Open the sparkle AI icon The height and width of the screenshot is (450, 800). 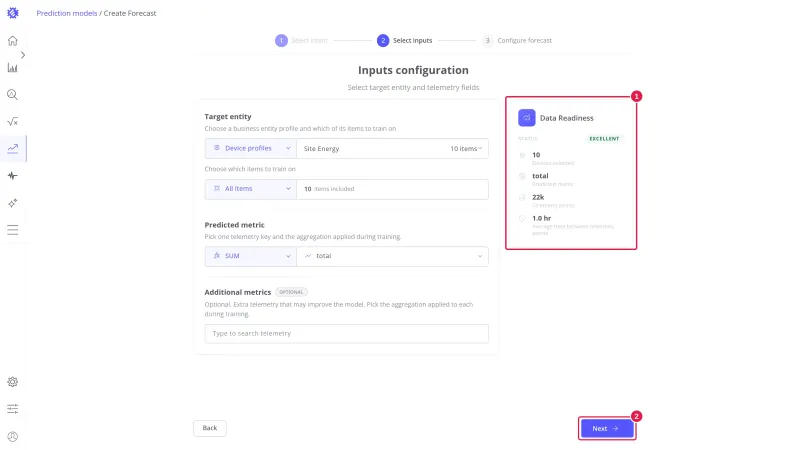click(x=13, y=203)
